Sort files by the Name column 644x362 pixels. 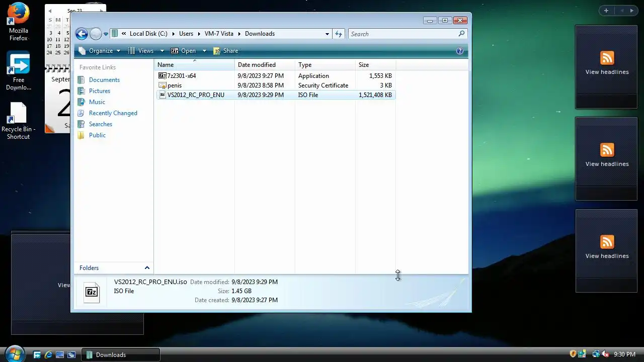tap(194, 64)
